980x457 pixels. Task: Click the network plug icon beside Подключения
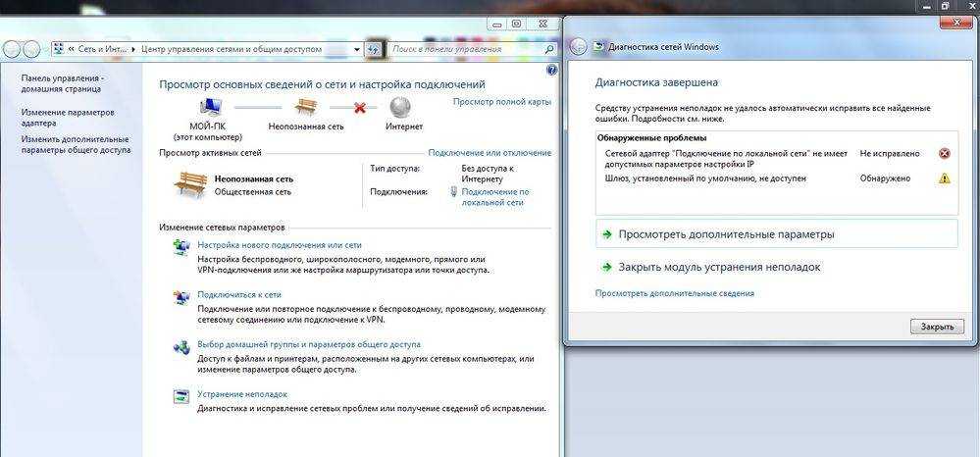(454, 192)
